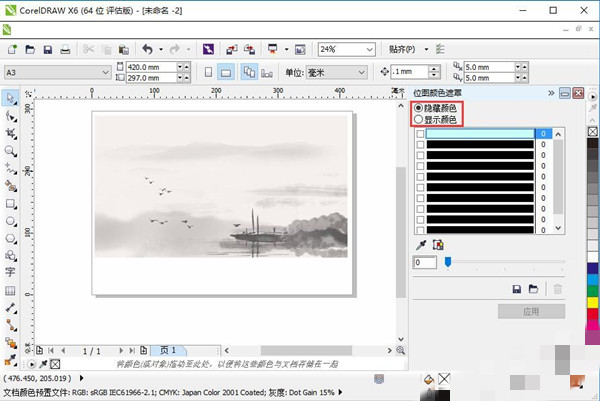
Task: Close the 位图颜色遮罩 docker
Action: (578, 93)
